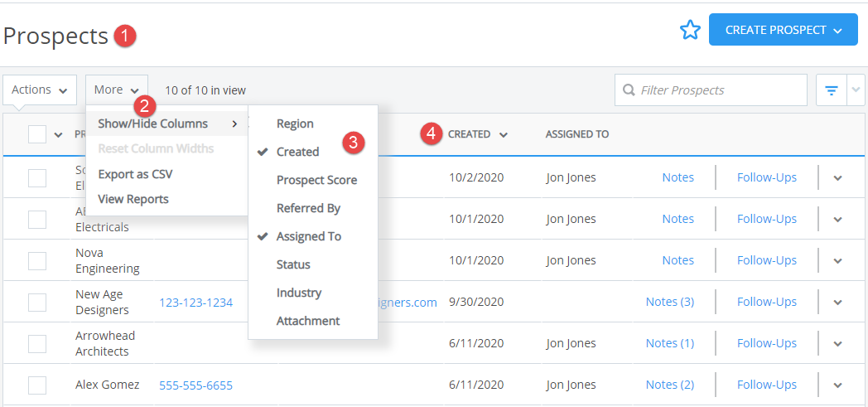This screenshot has height=407, width=868.
Task: Check the box for Nova Engineering
Action: [x=37, y=261]
